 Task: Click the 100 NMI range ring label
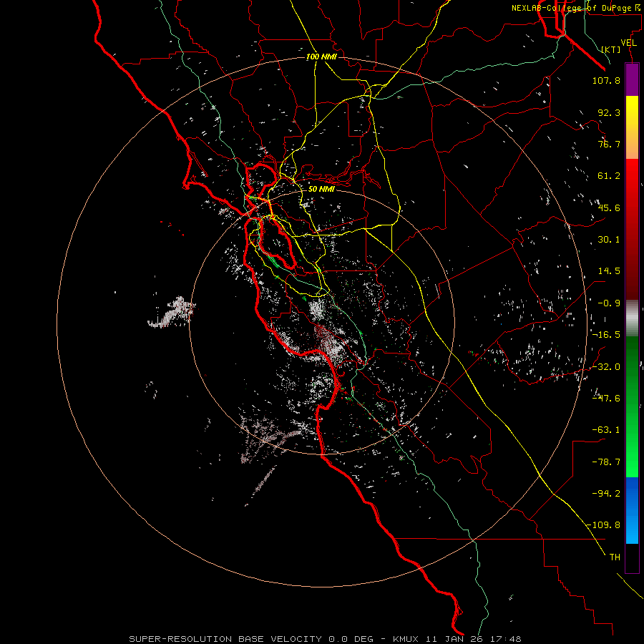pyautogui.click(x=321, y=57)
